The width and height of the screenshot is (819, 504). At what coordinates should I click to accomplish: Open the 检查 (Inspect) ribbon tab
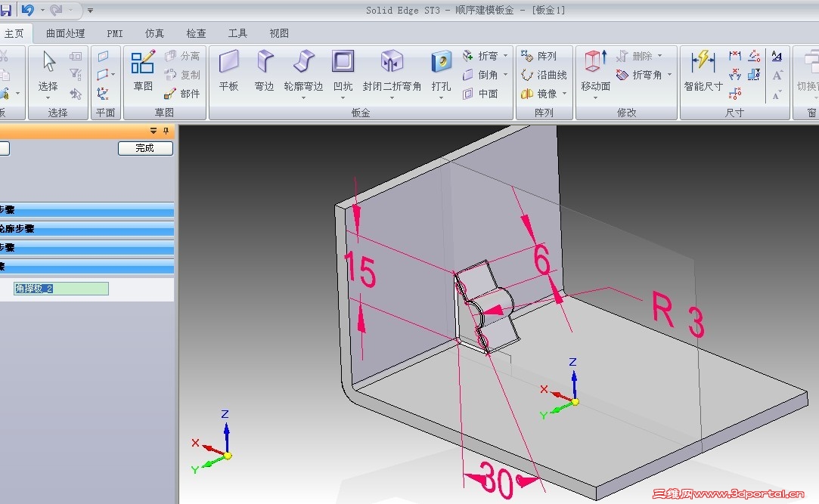(196, 33)
